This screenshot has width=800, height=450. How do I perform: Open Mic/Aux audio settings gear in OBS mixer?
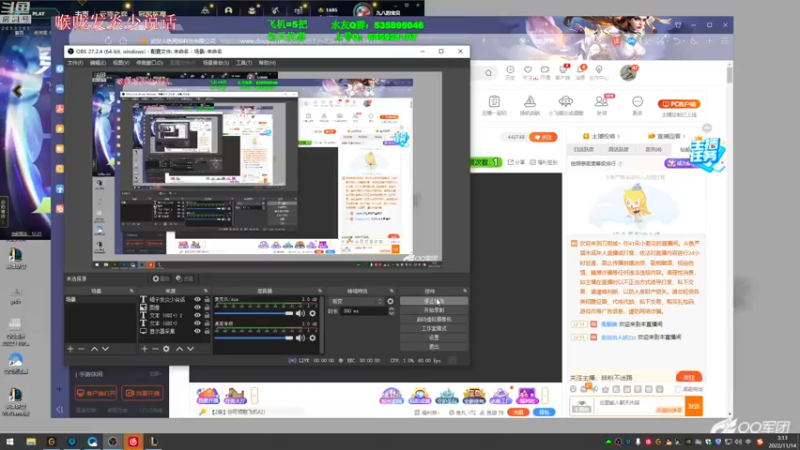[x=312, y=313]
